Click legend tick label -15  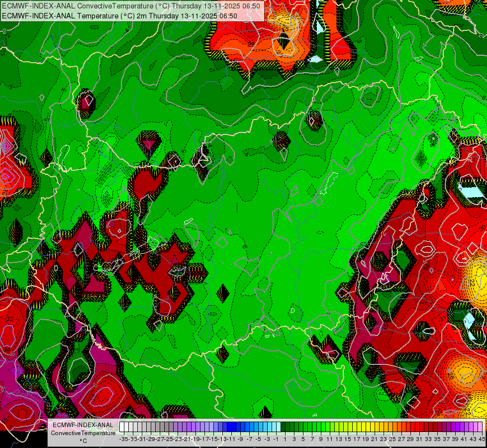click(213, 439)
